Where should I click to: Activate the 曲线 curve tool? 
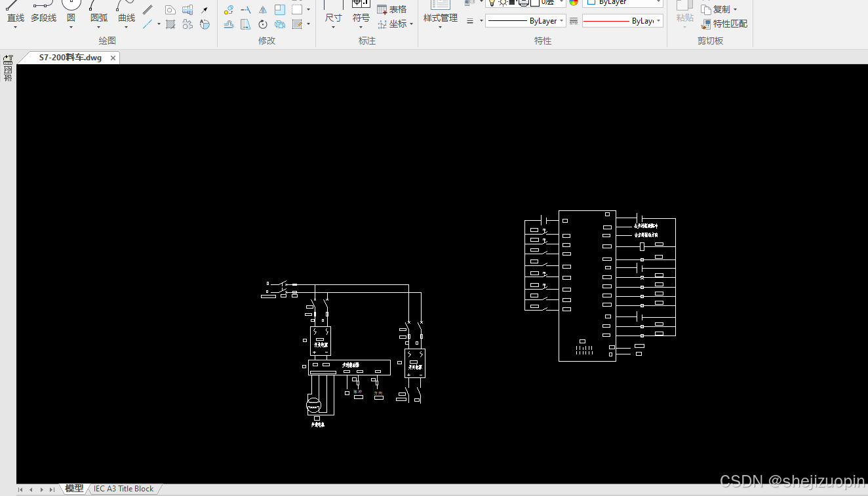(x=127, y=14)
